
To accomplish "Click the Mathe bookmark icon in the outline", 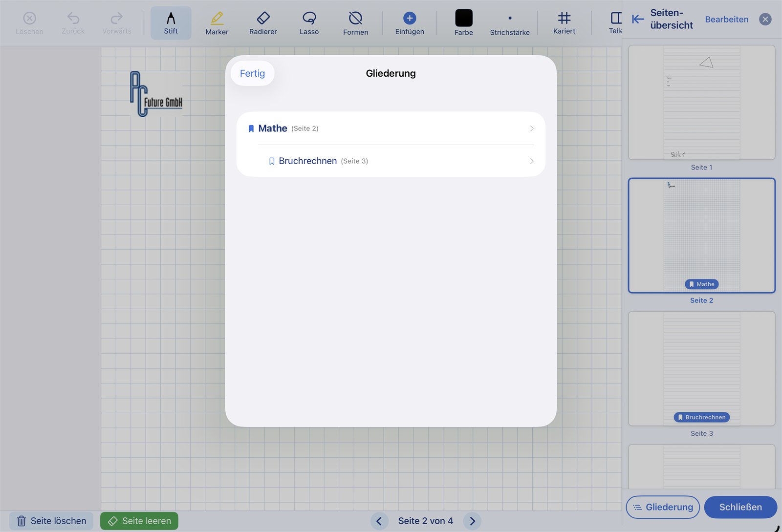I will [x=251, y=128].
